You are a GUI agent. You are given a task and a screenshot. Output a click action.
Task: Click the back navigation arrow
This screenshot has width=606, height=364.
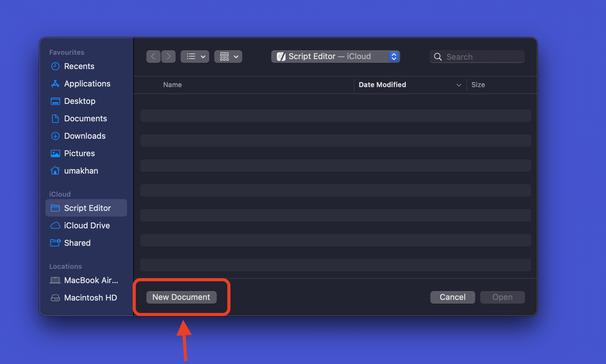click(x=154, y=56)
